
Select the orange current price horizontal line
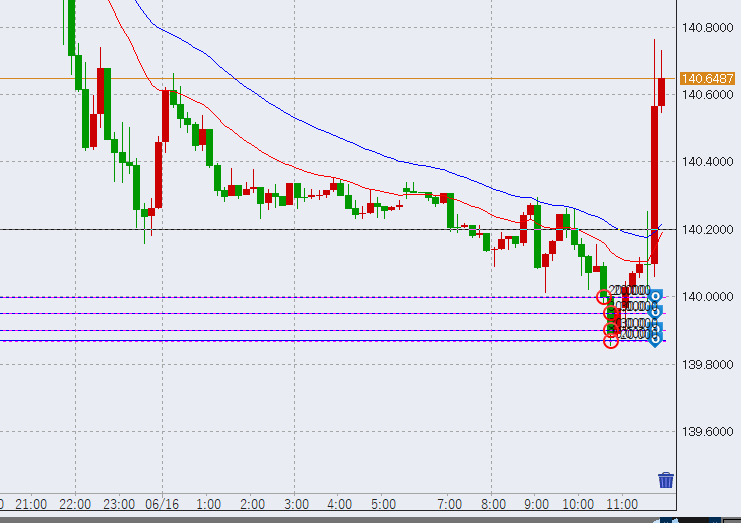coord(300,78)
